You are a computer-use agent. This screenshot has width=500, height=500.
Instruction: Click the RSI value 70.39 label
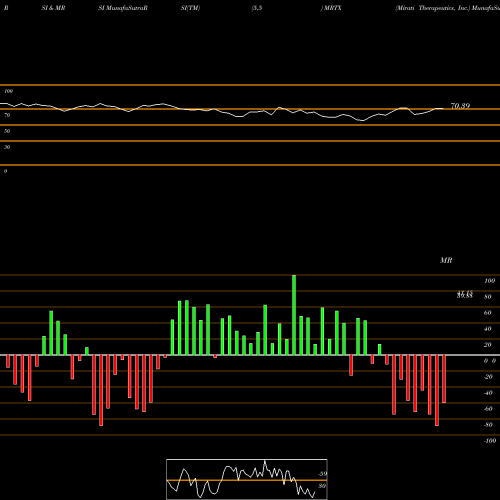pyautogui.click(x=460, y=106)
